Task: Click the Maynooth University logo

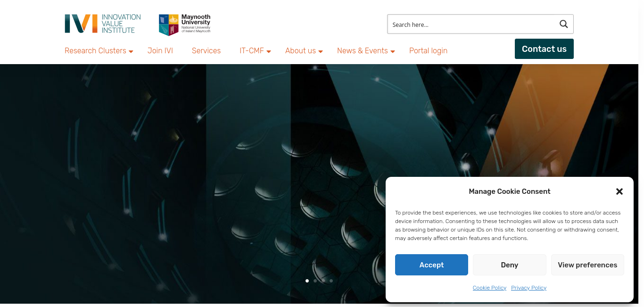Action: click(x=185, y=25)
